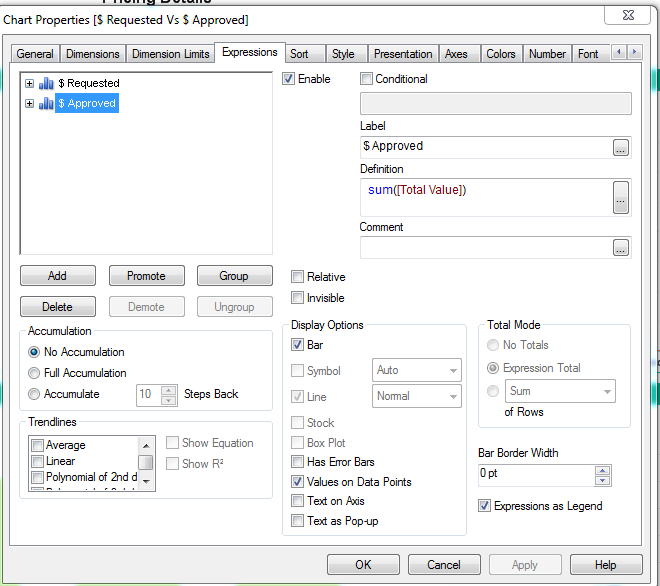
Task: Open the Number tab
Action: coord(547,54)
